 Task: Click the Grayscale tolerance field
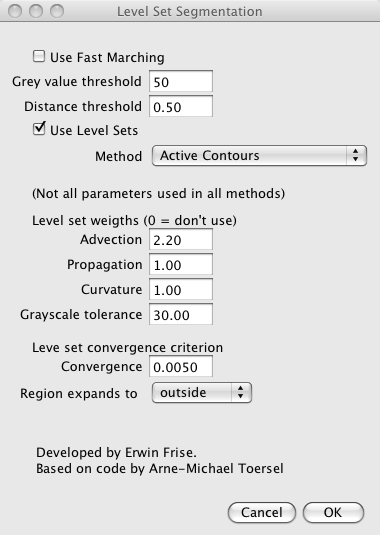[181, 314]
